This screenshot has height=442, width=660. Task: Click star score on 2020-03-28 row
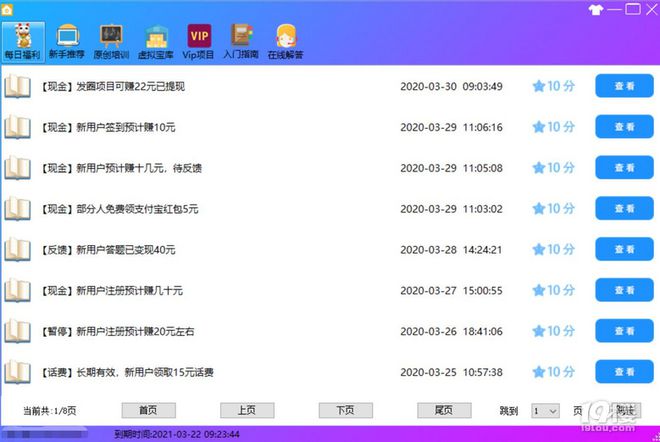554,250
